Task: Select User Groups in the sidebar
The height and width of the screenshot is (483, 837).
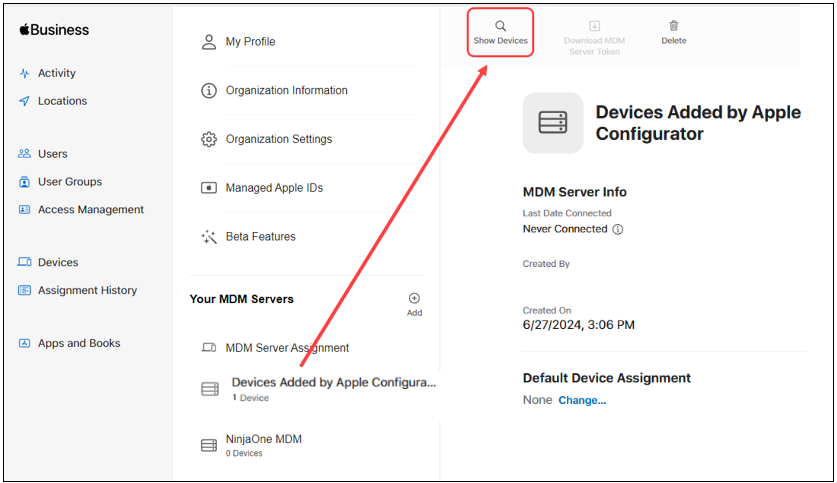Action: pyautogui.click(x=69, y=182)
